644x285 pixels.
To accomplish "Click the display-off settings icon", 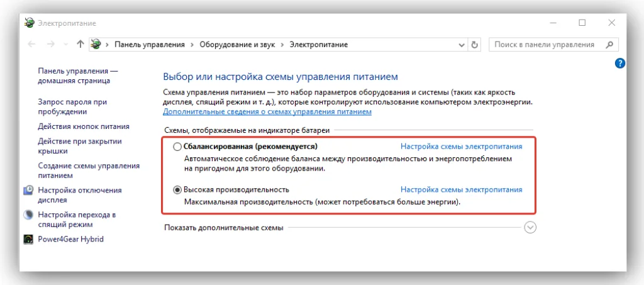I will [29, 191].
